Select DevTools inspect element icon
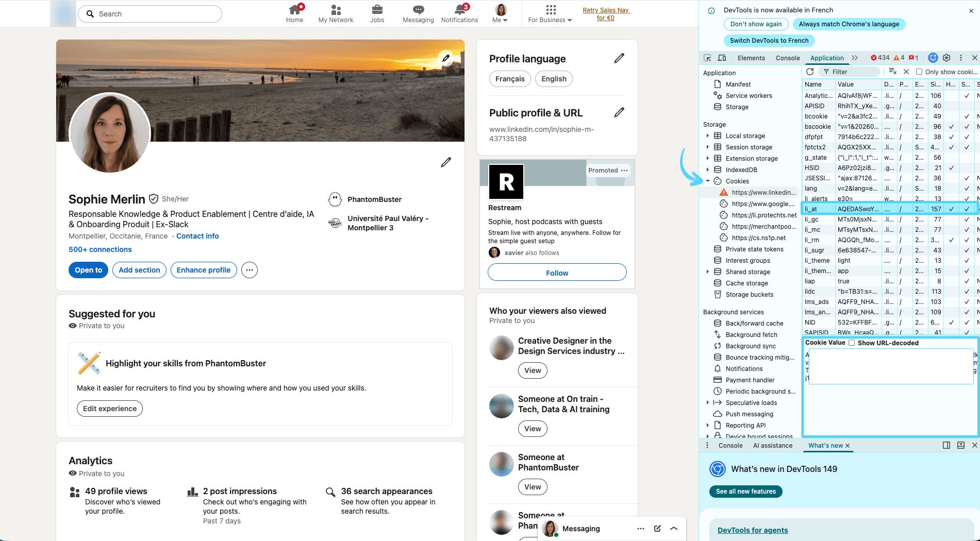 [x=707, y=58]
